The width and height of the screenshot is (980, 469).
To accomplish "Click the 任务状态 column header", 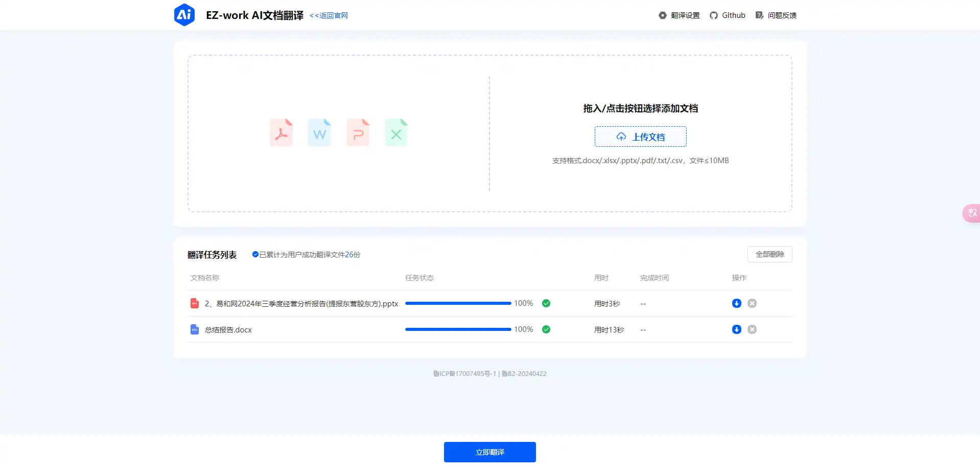I will pyautogui.click(x=419, y=278).
